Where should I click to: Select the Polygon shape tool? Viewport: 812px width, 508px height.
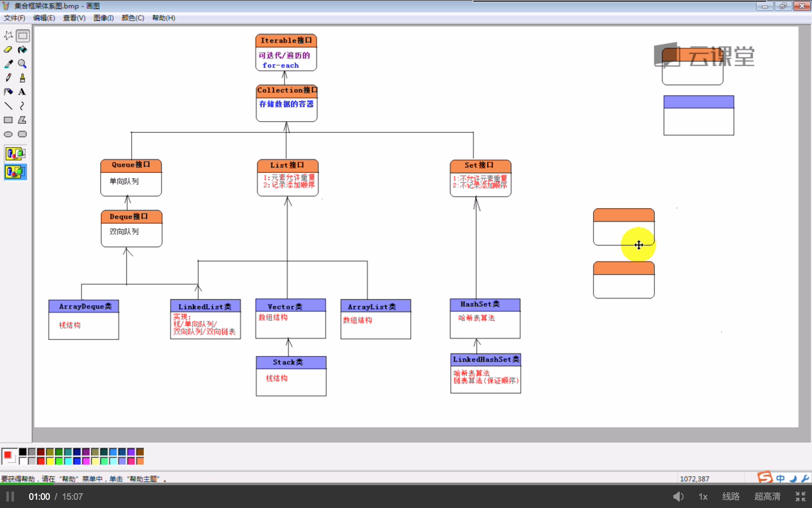tap(23, 120)
